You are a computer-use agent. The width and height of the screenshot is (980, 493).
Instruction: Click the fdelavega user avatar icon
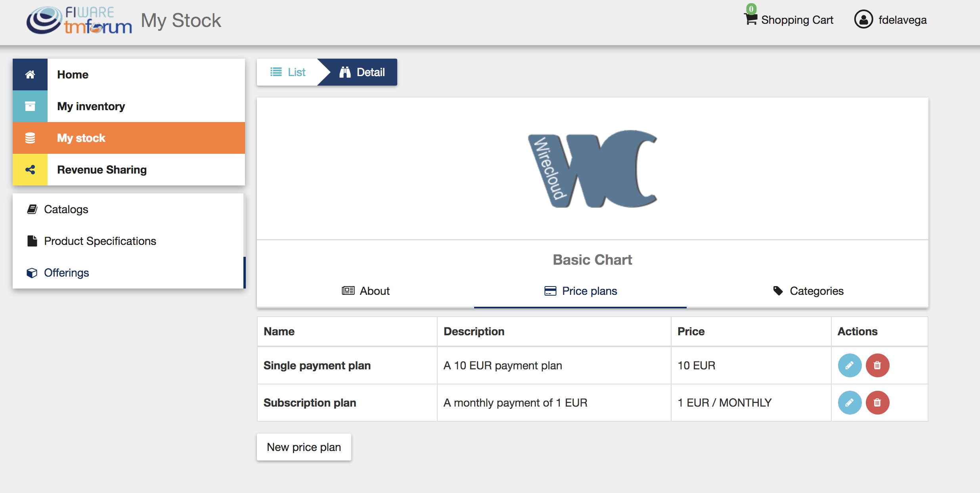pos(863,19)
